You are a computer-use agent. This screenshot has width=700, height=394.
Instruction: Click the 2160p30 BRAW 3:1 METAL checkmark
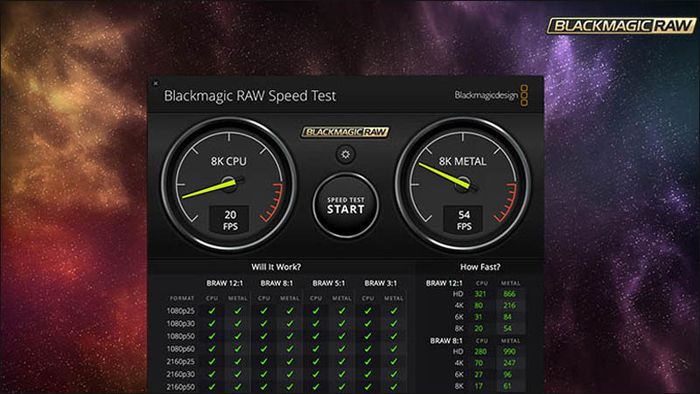(x=394, y=374)
